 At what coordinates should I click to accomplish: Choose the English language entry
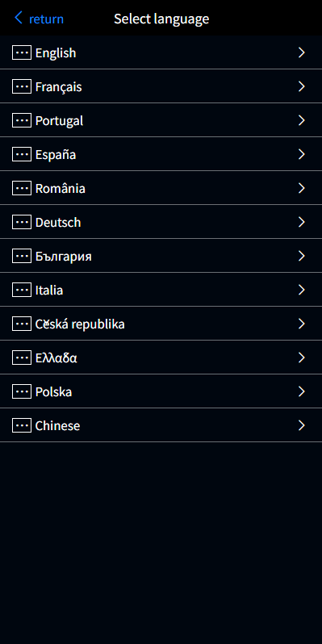161,52
